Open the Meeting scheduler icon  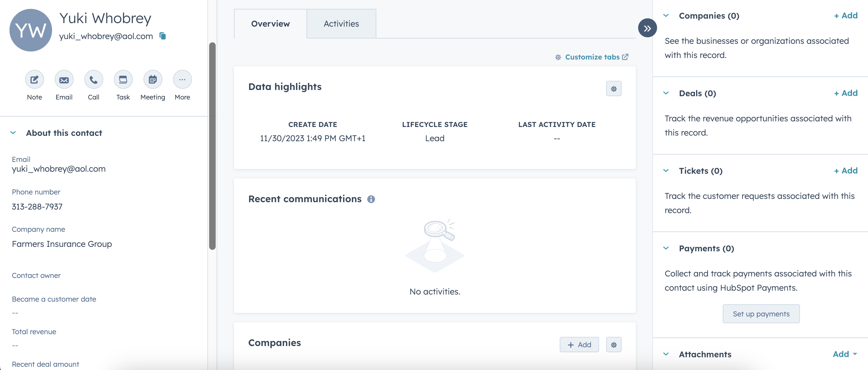(x=153, y=80)
